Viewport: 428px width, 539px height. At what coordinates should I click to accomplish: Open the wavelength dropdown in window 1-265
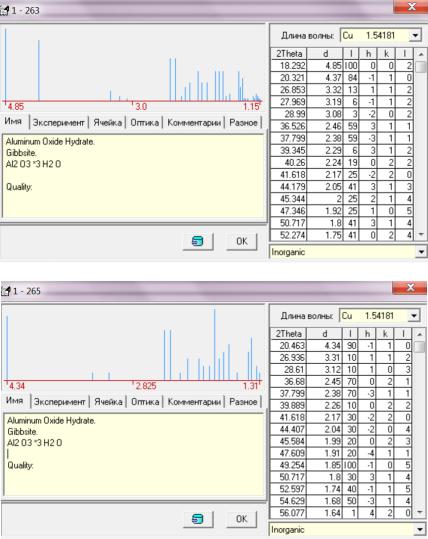pos(414,316)
